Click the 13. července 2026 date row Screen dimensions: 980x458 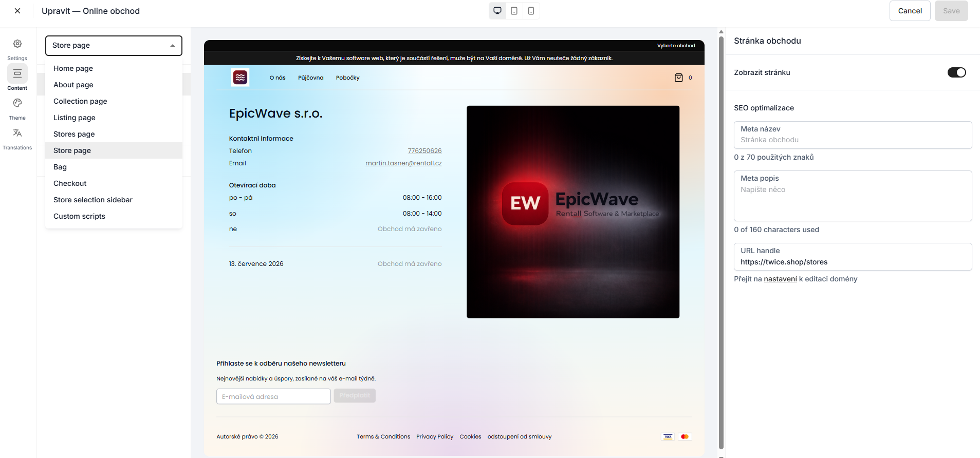click(335, 264)
